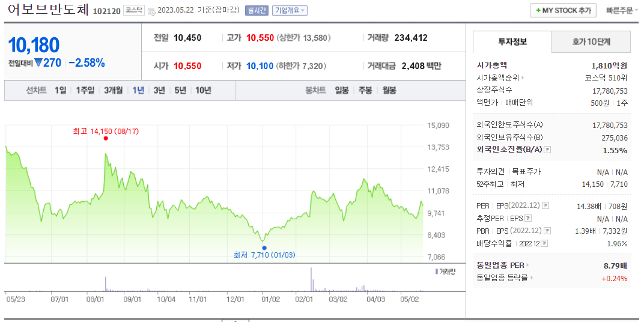Click help icon next to PBR BPS(2022.12)
644x322 pixels.
pos(546,231)
